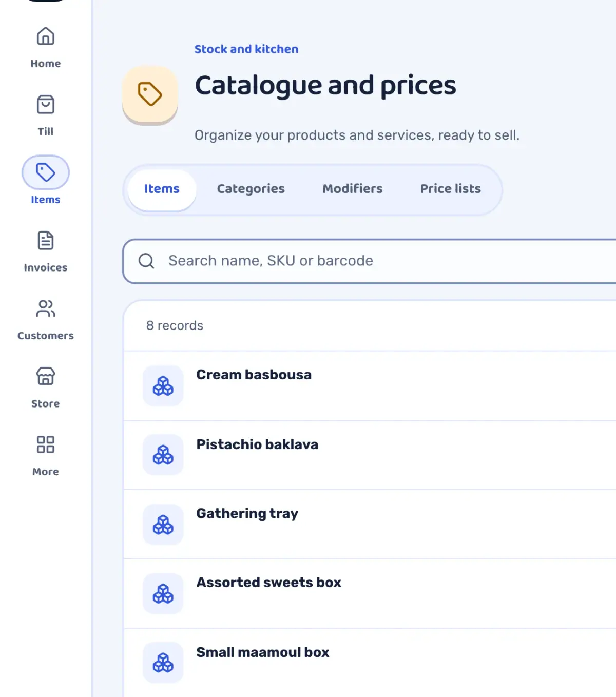
Task: Open the Price lists tab
Action: click(x=451, y=189)
